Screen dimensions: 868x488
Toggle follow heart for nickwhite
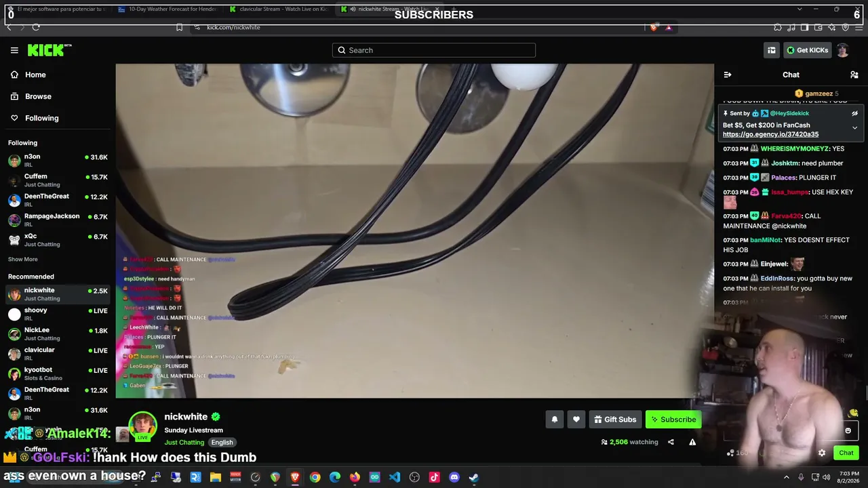[x=576, y=420]
